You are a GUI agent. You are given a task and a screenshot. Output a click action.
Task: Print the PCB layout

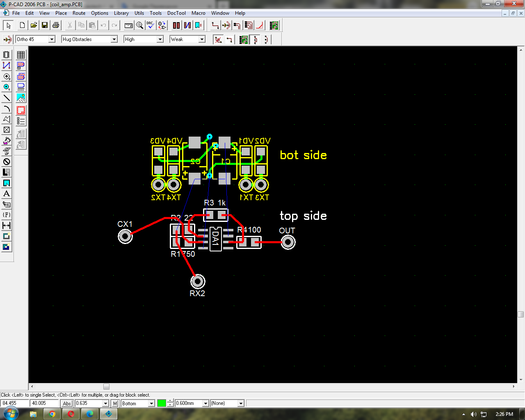tap(56, 25)
